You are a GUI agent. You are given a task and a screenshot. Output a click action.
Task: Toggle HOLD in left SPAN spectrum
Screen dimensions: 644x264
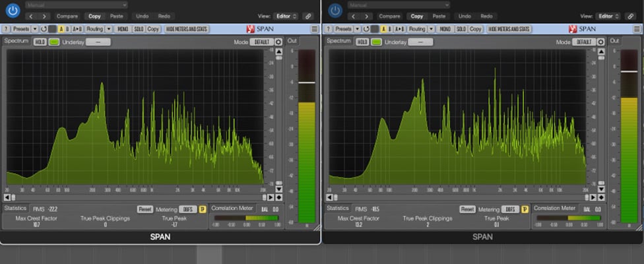(40, 42)
